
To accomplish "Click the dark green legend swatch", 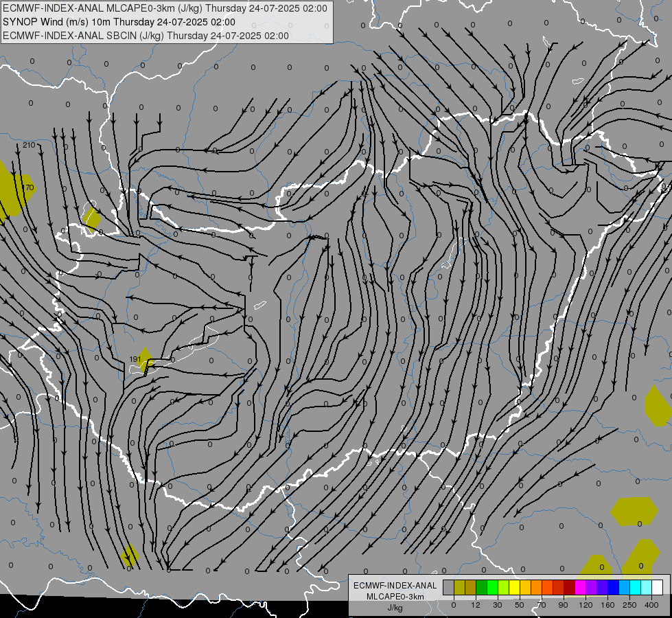I will pyautogui.click(x=481, y=587).
